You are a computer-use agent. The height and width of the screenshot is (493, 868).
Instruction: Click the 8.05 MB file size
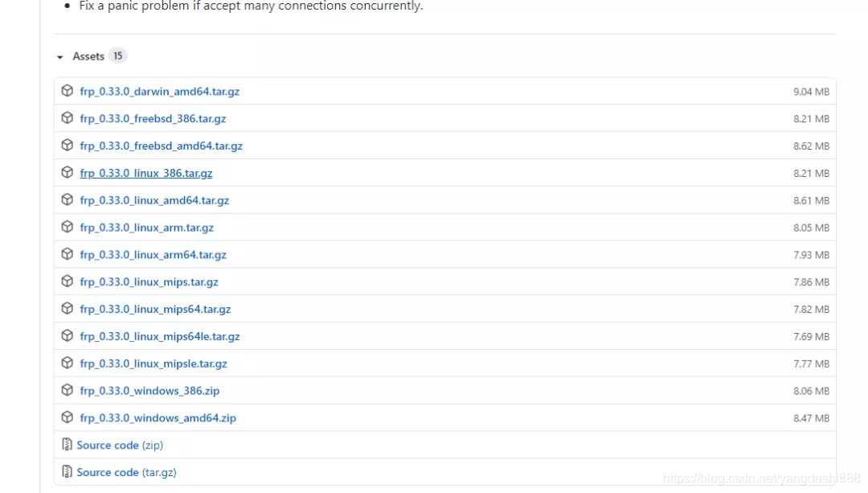coord(811,227)
